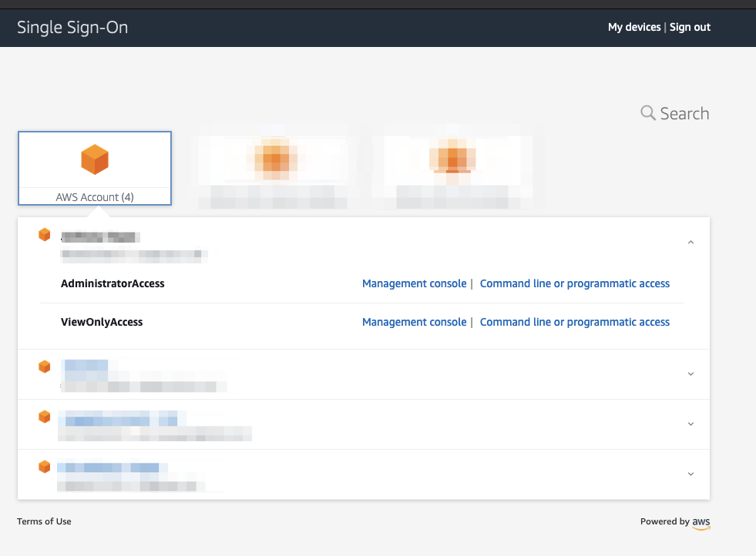The width and height of the screenshot is (756, 556).
Task: Click cube icon of the second account row
Action: tap(45, 367)
